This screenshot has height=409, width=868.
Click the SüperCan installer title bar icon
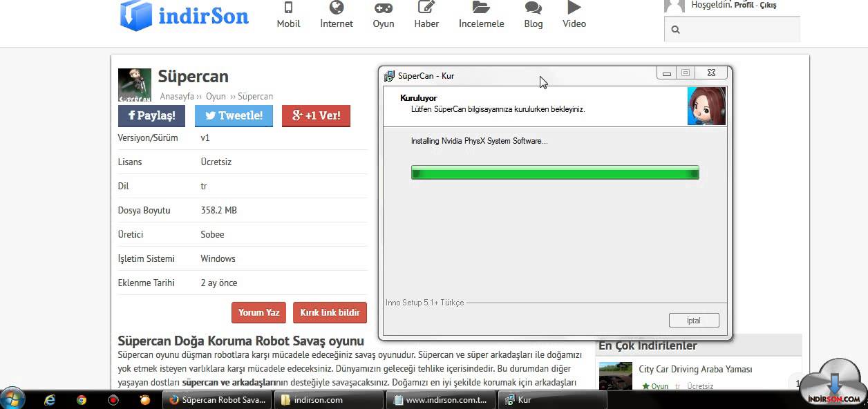390,75
